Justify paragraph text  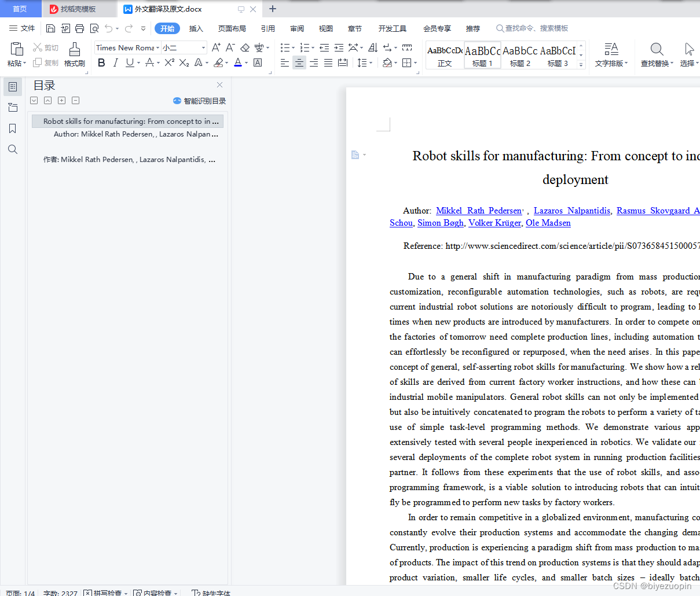328,62
